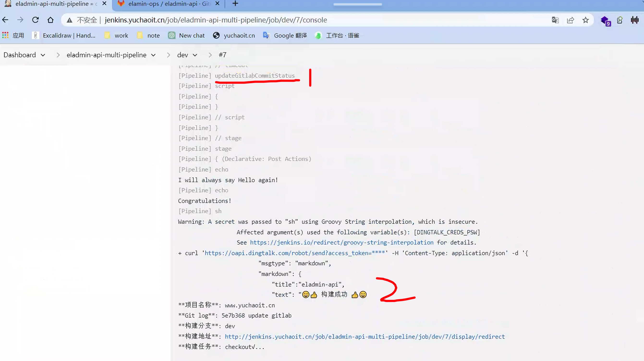Open the Google translate page icon
The image size is (644, 361).
pyautogui.click(x=555, y=20)
